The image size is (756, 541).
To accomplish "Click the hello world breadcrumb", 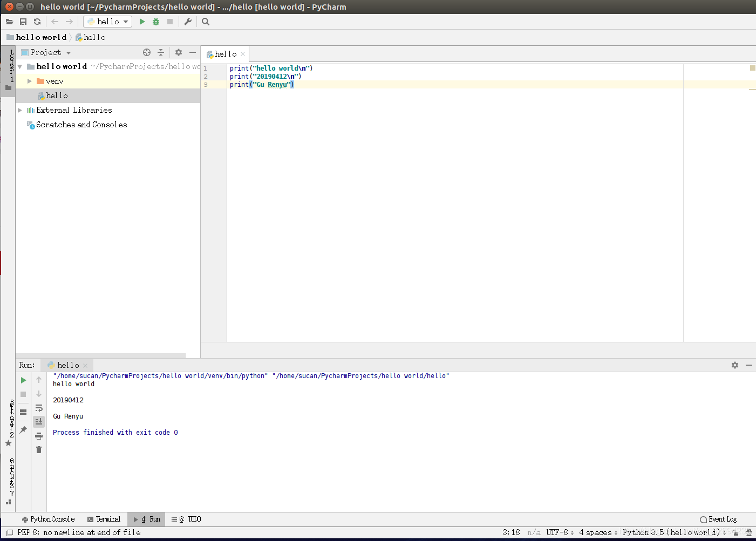I will 37,37.
